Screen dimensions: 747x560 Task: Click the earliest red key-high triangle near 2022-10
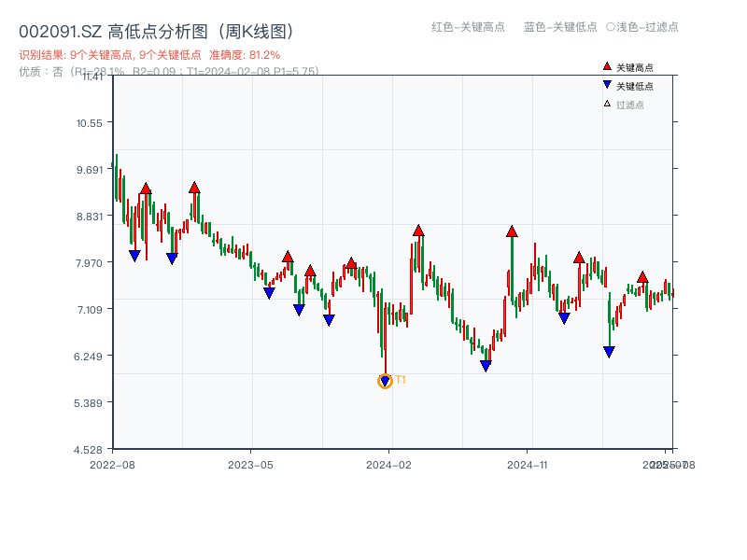146,189
